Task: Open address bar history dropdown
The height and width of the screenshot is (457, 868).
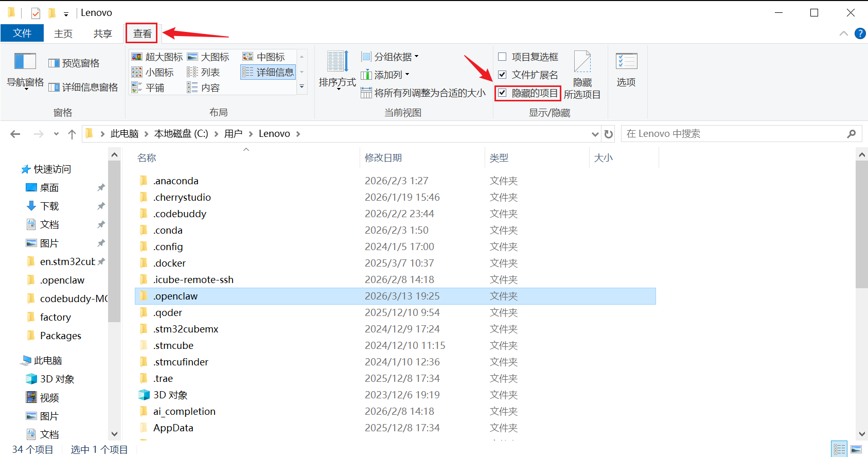Action: pos(595,134)
